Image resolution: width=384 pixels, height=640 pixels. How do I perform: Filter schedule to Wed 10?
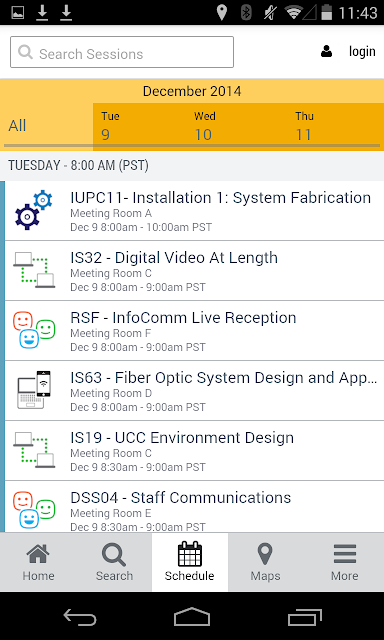[x=204, y=126]
